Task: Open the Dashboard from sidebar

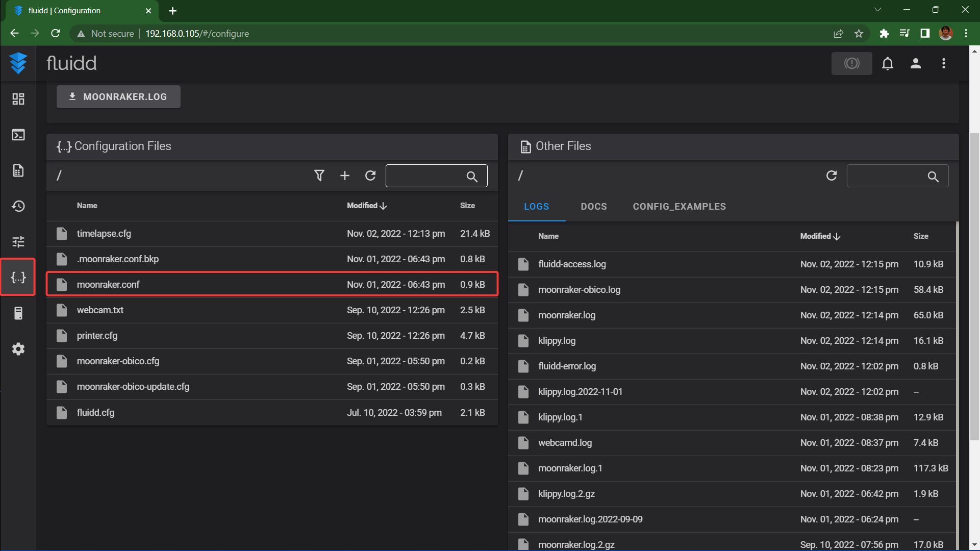Action: pyautogui.click(x=18, y=99)
